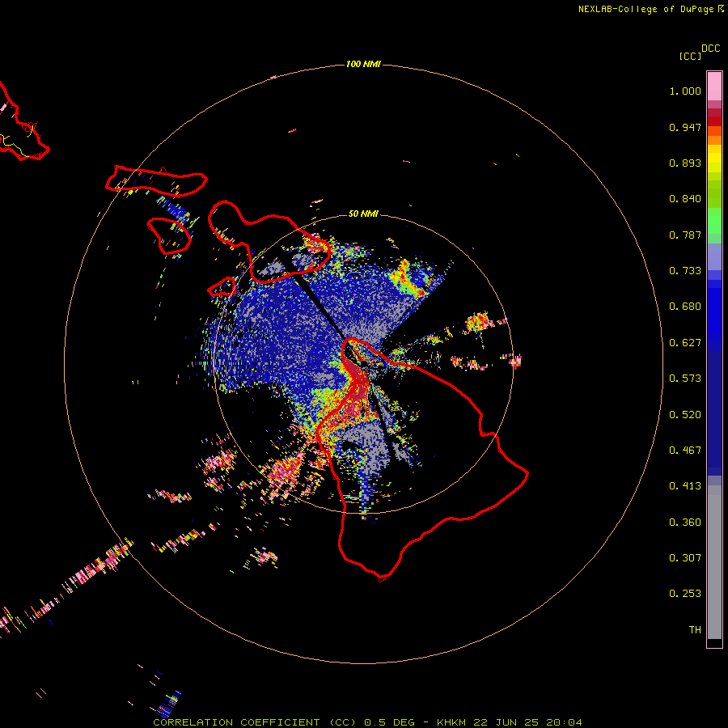The height and width of the screenshot is (728, 728).
Task: Click the KHKM 22 JUN 25 20:04 timestamp
Action: 510,722
